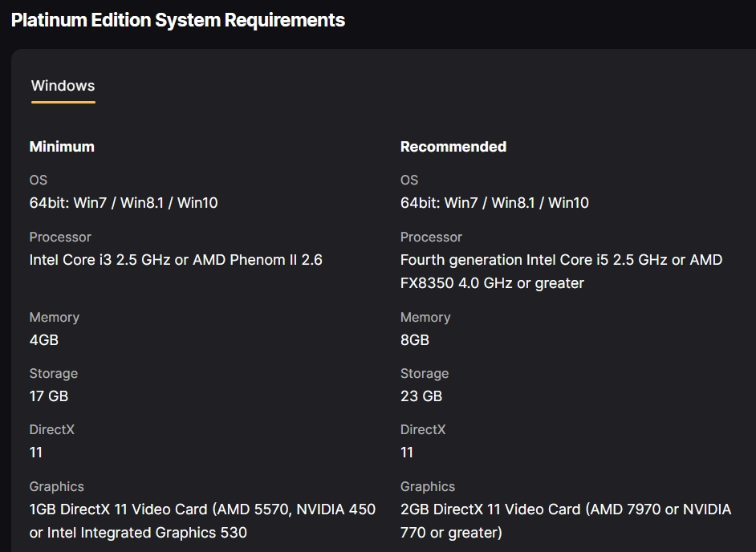Click the 2GB DirectX 11 Video Card text

pos(566,521)
